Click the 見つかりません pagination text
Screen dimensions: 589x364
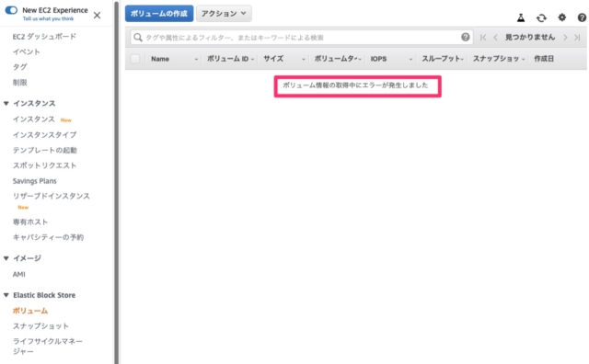pos(530,37)
